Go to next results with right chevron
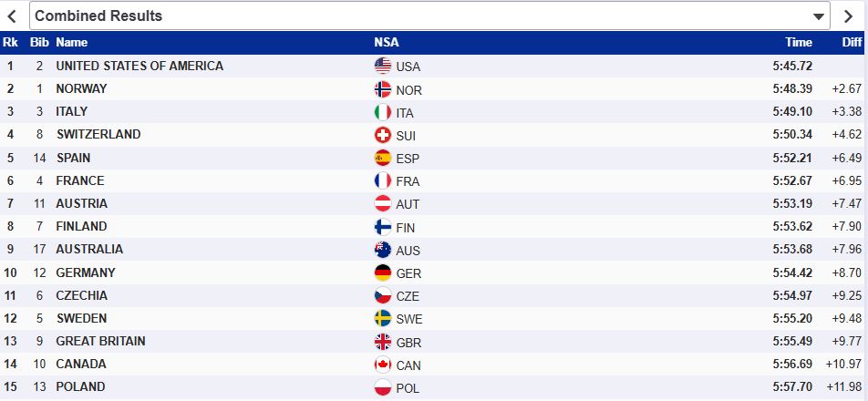Screen dimensions: 868x401 click(x=848, y=15)
